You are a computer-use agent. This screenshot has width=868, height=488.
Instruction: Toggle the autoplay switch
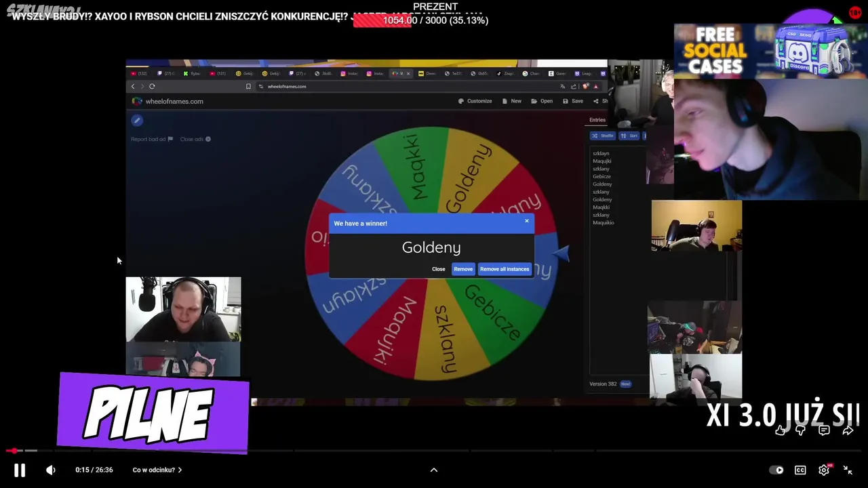point(776,470)
